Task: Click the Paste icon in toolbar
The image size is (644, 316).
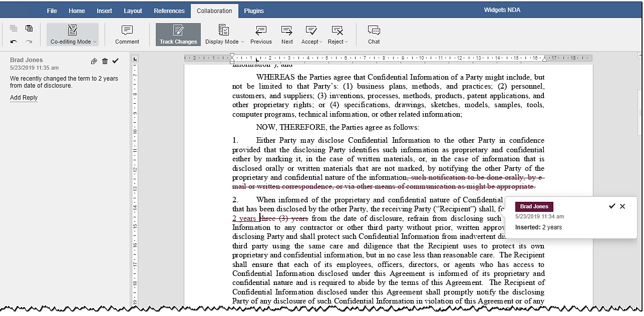Action: 29,29
